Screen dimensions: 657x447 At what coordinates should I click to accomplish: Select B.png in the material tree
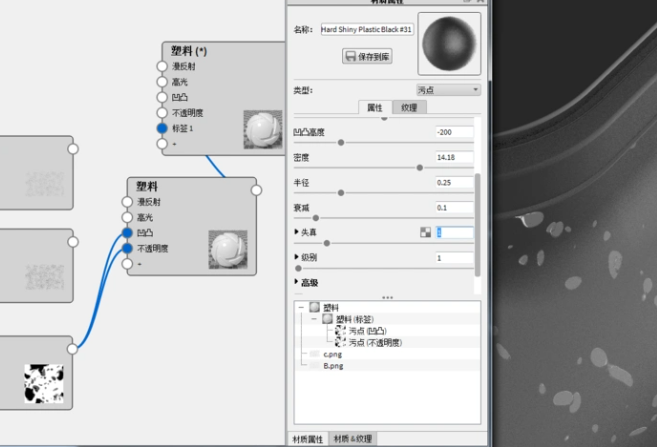coord(333,366)
